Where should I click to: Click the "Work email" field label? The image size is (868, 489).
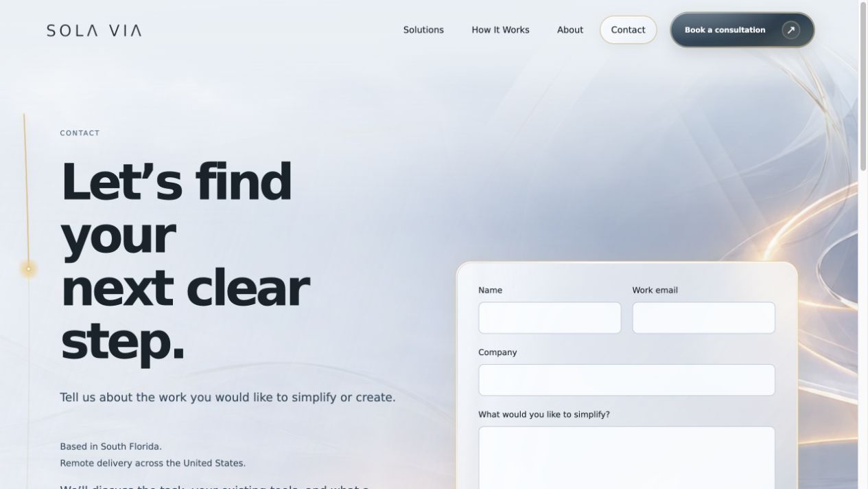pos(655,291)
